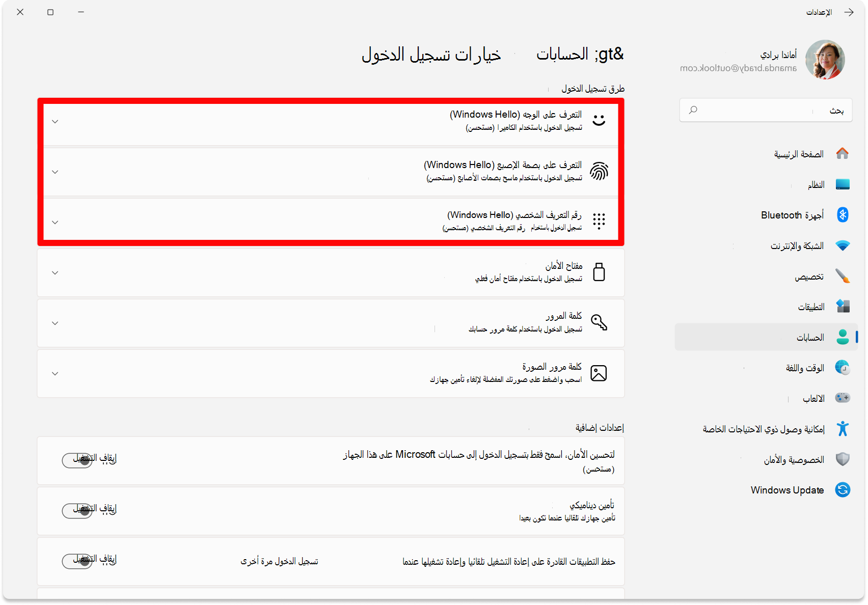Click the security key icon for مفتاح الأمان

(599, 272)
